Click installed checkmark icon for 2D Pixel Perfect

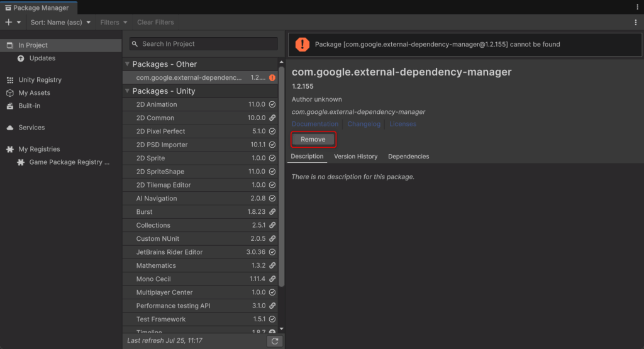point(272,131)
